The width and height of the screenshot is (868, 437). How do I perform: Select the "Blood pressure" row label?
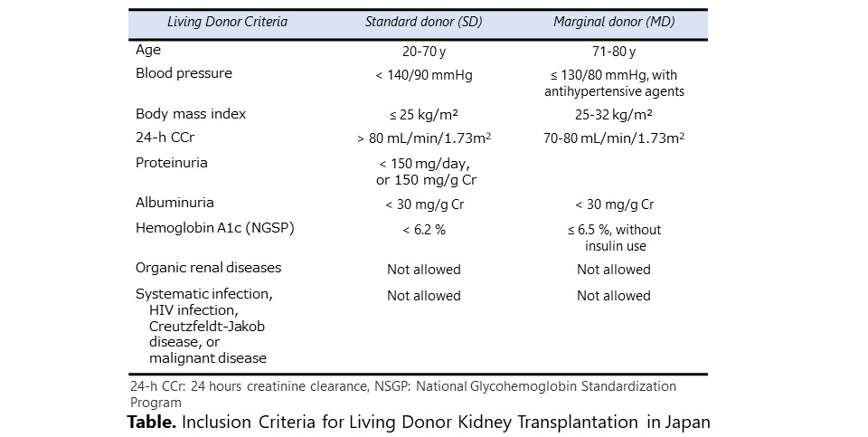[x=184, y=73]
